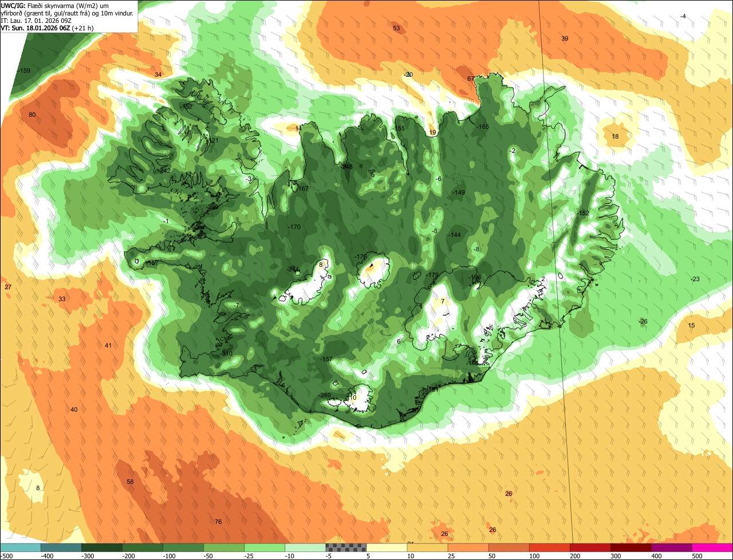Click the darkest green swatch between -300 and -200
Viewport: 733px width, 560px height.
tap(102, 547)
